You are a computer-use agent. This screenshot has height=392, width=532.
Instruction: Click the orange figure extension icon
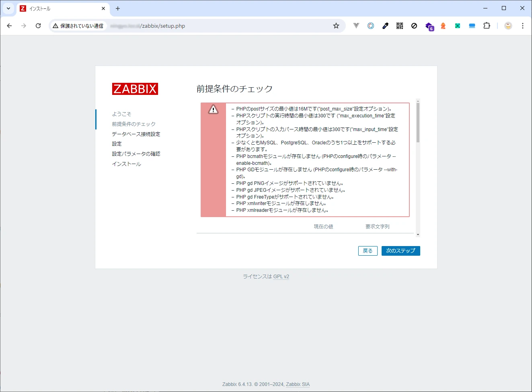(443, 26)
